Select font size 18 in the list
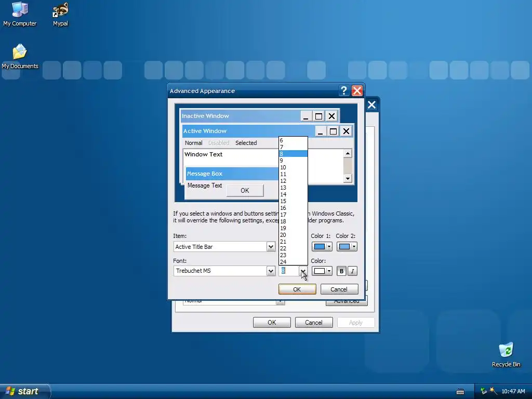Viewport: 532px width, 399px height. pos(293,221)
